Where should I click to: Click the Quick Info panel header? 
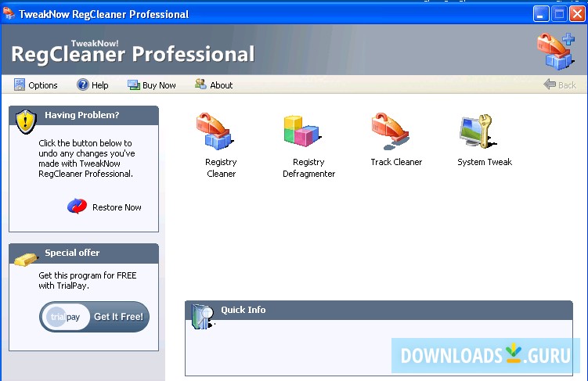tap(379, 310)
